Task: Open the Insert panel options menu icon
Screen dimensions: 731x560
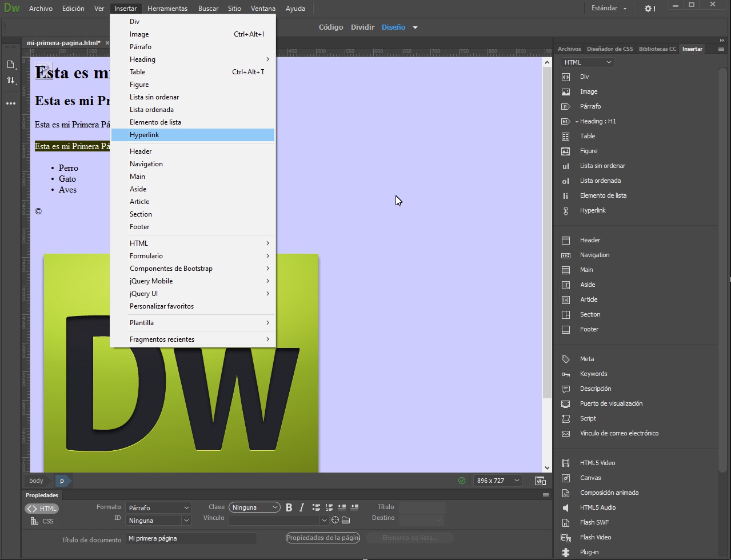Action: pos(721,49)
